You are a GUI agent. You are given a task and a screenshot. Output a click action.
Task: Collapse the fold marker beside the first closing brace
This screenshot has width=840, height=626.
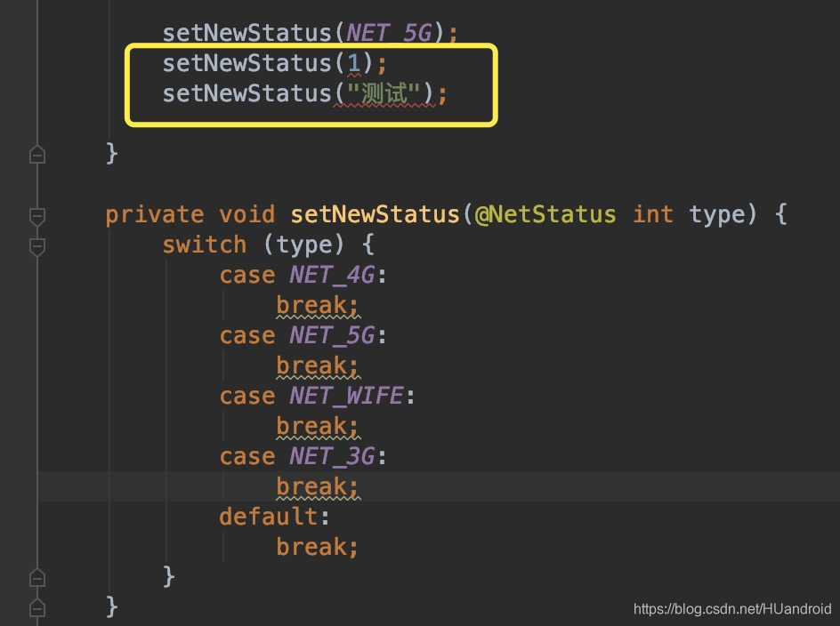click(x=37, y=154)
